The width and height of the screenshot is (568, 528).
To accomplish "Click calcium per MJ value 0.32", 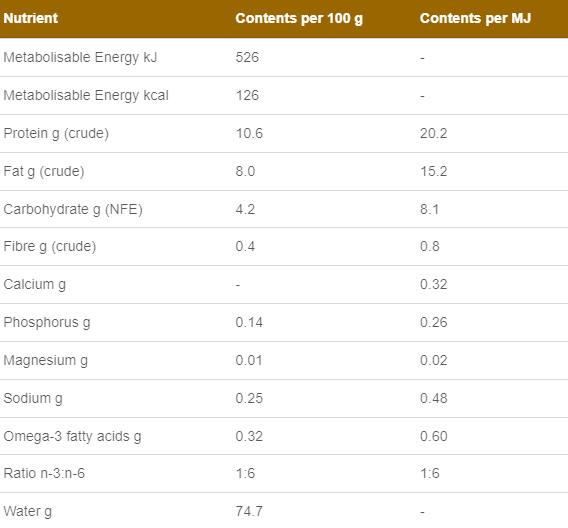I will click(x=433, y=284).
